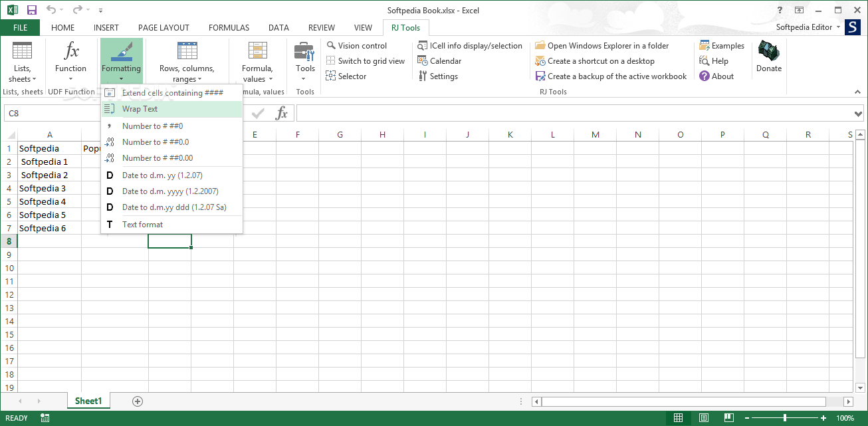Switch to the PAGE LAYOUT tab
Image resolution: width=868 pixels, height=426 pixels.
163,28
